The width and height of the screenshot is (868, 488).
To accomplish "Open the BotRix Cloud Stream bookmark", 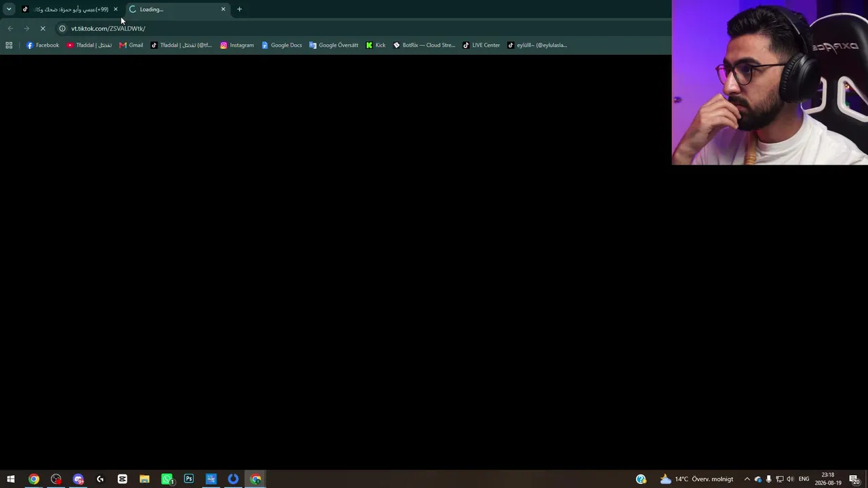I will click(x=424, y=45).
